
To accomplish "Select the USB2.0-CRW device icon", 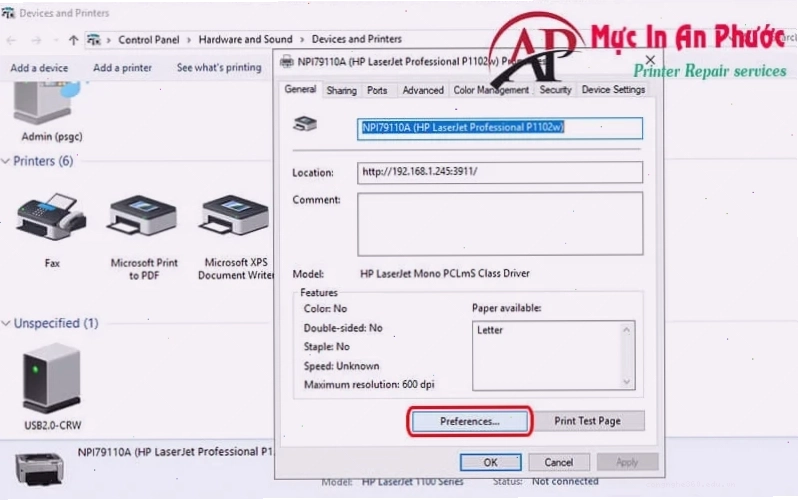I will point(51,377).
